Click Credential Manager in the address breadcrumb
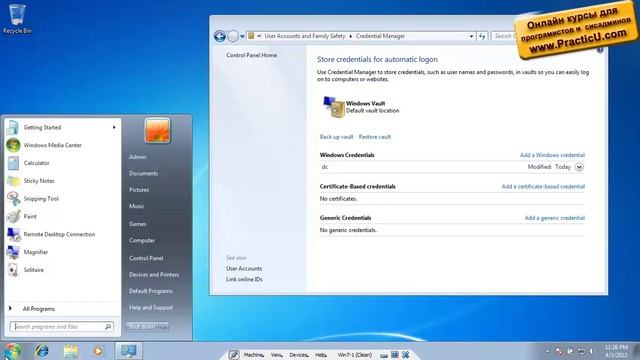 (380, 36)
